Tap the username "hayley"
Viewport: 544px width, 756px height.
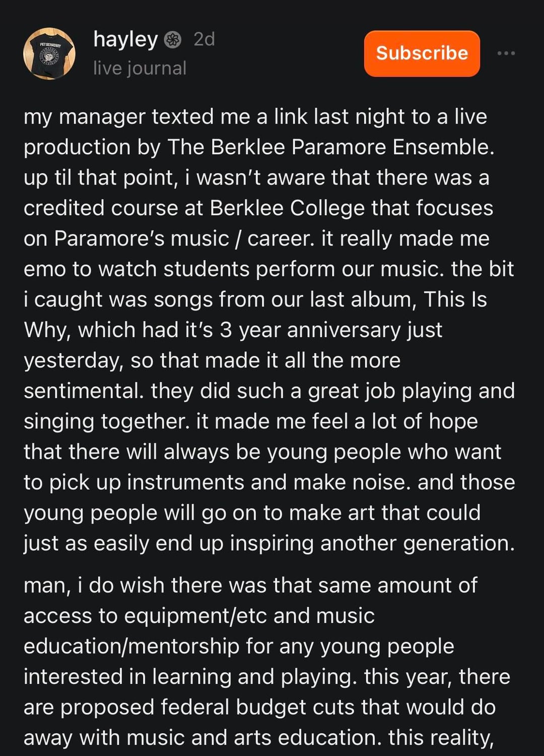tap(125, 39)
